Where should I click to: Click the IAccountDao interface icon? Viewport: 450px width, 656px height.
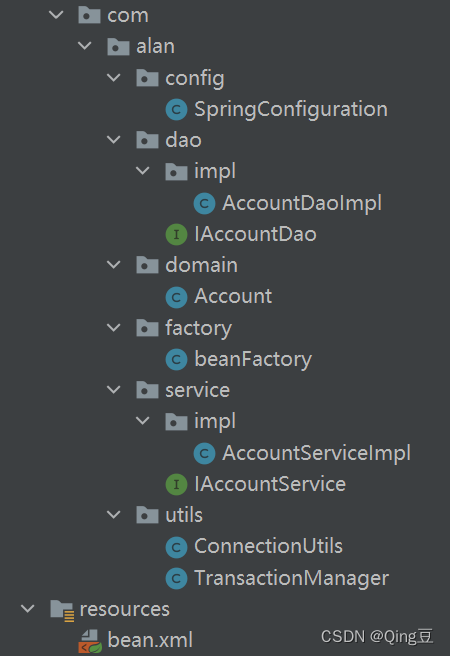[176, 234]
